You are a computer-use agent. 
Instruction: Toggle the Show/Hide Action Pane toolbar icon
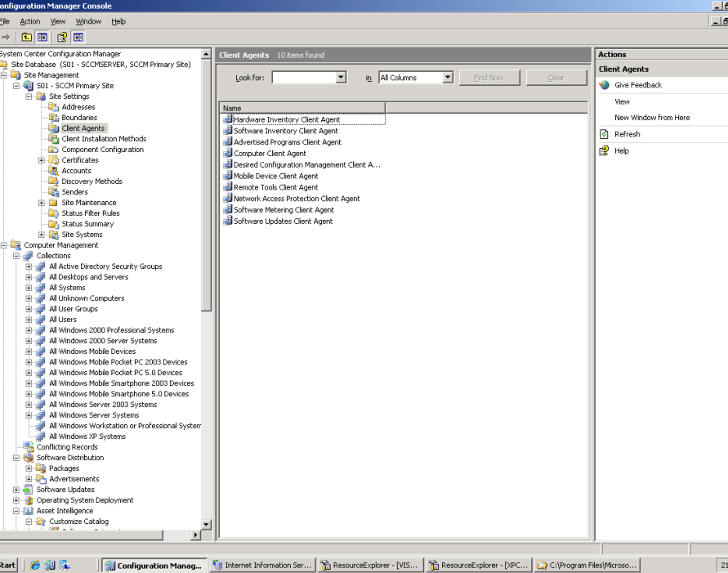tap(78, 37)
